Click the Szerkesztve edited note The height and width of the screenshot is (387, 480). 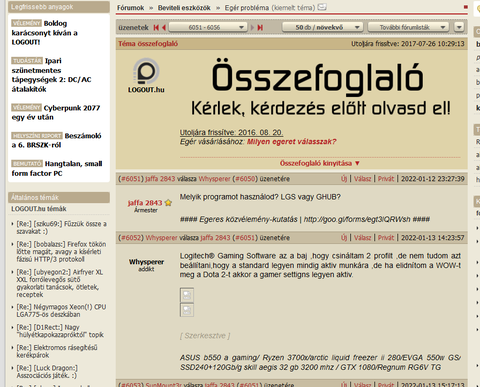205,336
